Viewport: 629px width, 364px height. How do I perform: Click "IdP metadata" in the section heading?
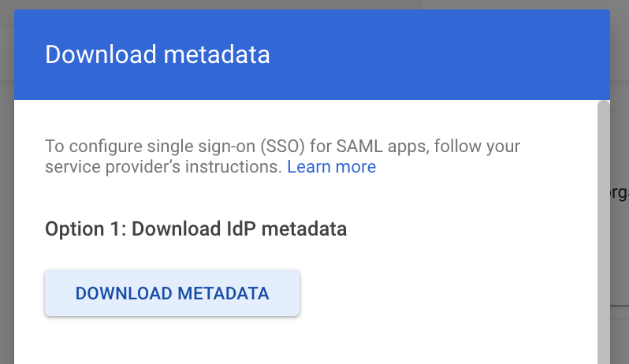(x=287, y=229)
